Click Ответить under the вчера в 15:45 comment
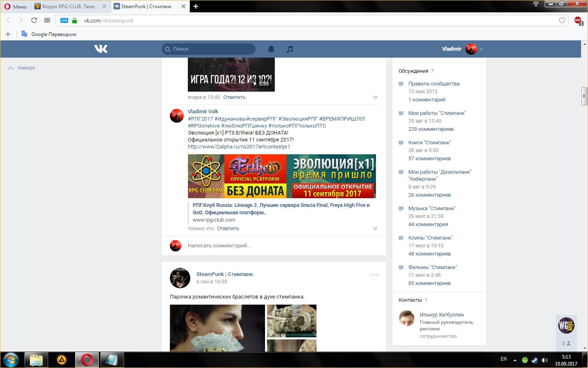The width and height of the screenshot is (588, 368). [234, 97]
